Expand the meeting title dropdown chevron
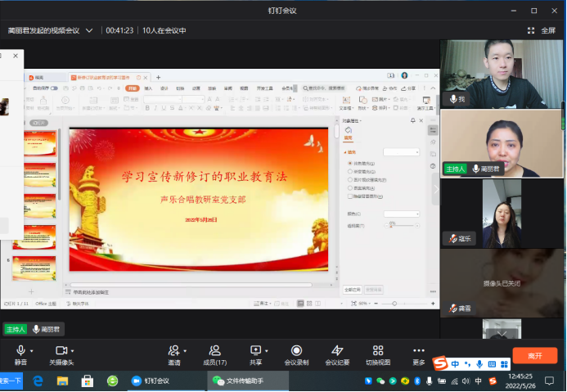The width and height of the screenshot is (567, 392). click(90, 30)
